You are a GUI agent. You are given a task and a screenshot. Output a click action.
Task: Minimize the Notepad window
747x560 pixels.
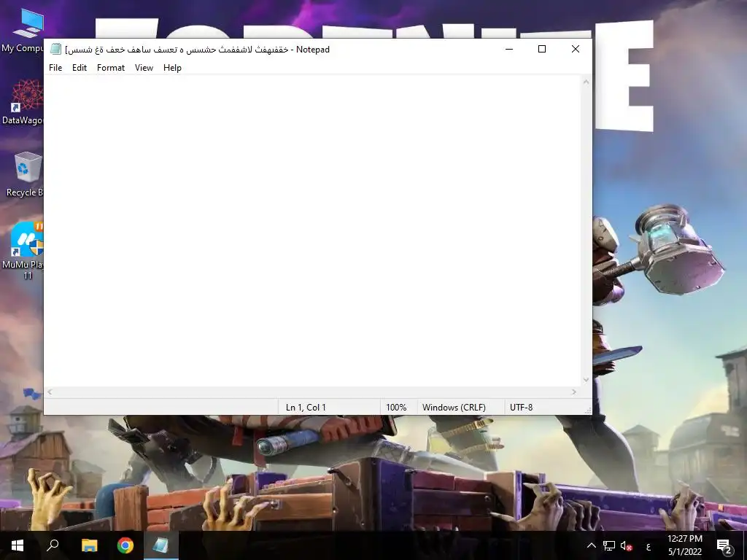[509, 49]
